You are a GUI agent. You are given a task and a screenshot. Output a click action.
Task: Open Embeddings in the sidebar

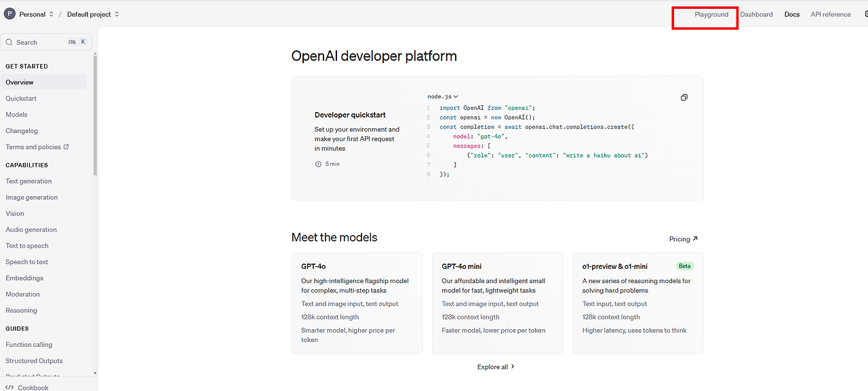[x=24, y=278]
